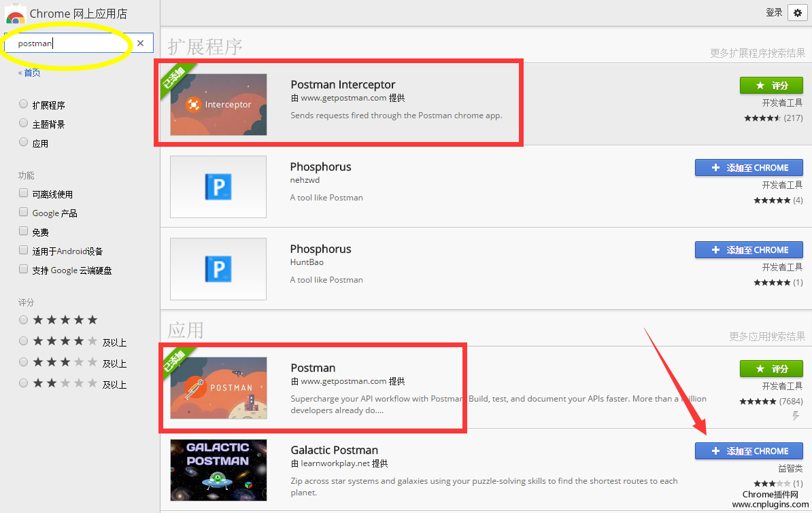Click the 登录 sign-in link
The height and width of the screenshot is (513, 812).
(774, 13)
